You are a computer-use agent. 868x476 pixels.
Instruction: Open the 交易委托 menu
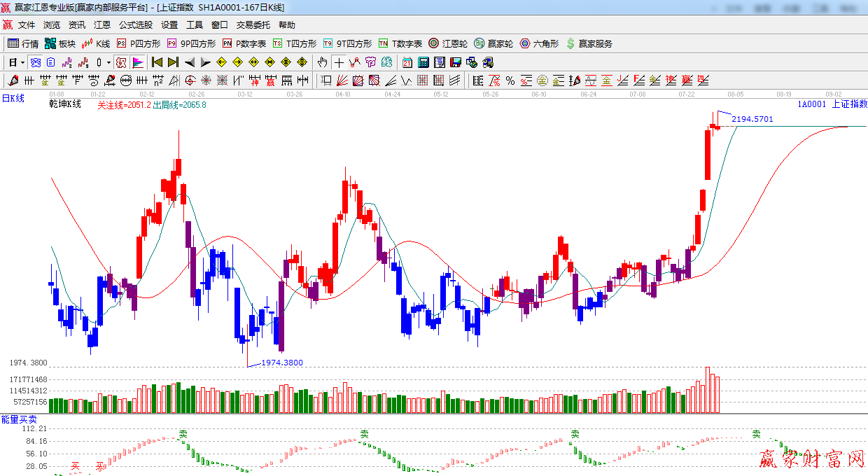coord(253,24)
